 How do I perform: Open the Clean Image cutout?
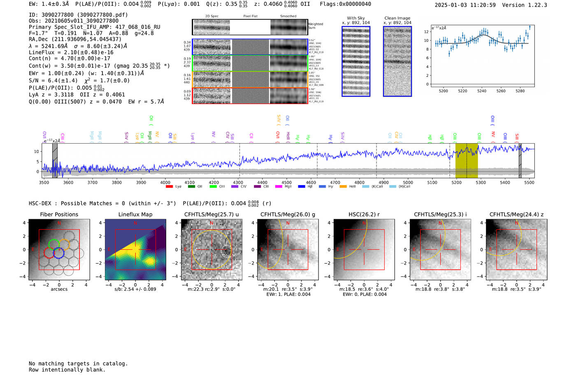[x=397, y=61]
